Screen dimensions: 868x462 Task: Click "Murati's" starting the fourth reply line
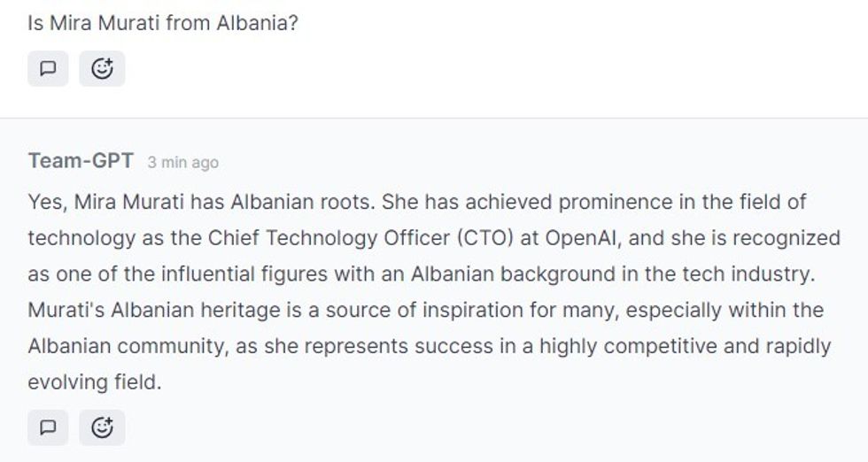[66, 311]
